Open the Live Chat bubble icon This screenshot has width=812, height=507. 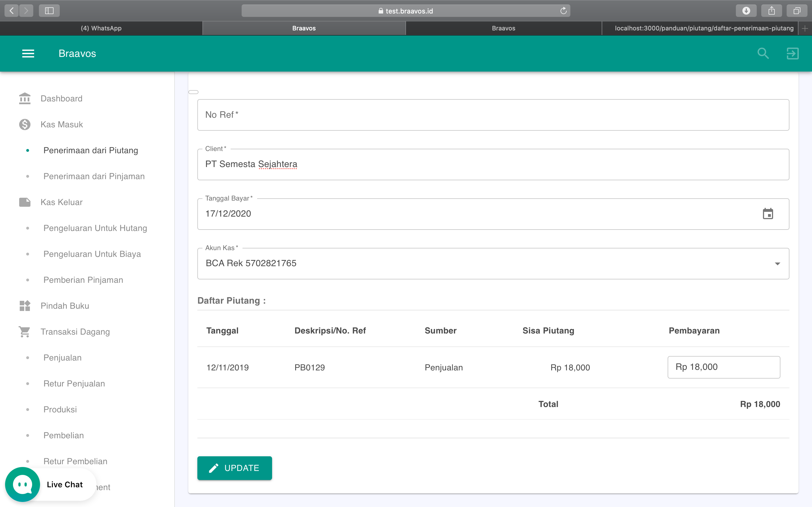click(x=23, y=484)
